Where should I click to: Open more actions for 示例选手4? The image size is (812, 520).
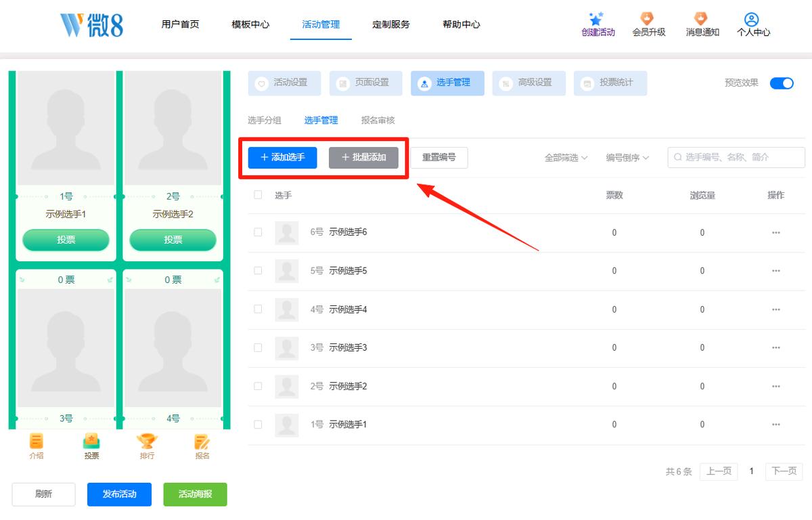(x=775, y=309)
